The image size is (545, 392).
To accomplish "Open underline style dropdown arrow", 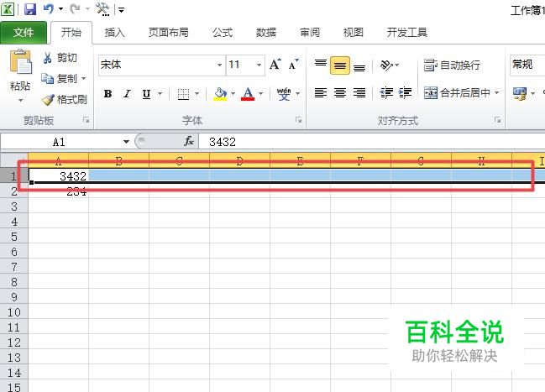I will tap(160, 93).
